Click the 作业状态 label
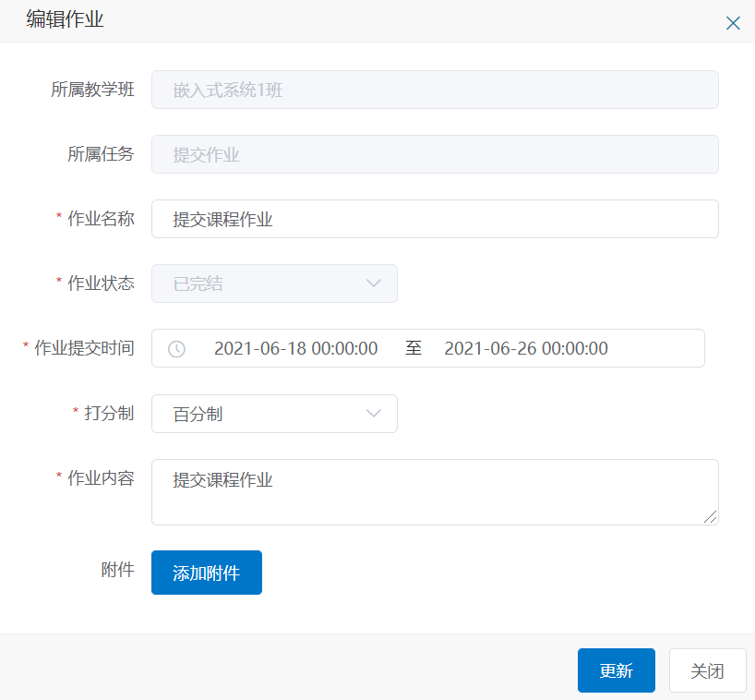Viewport: 755px width, 700px height. 101,284
